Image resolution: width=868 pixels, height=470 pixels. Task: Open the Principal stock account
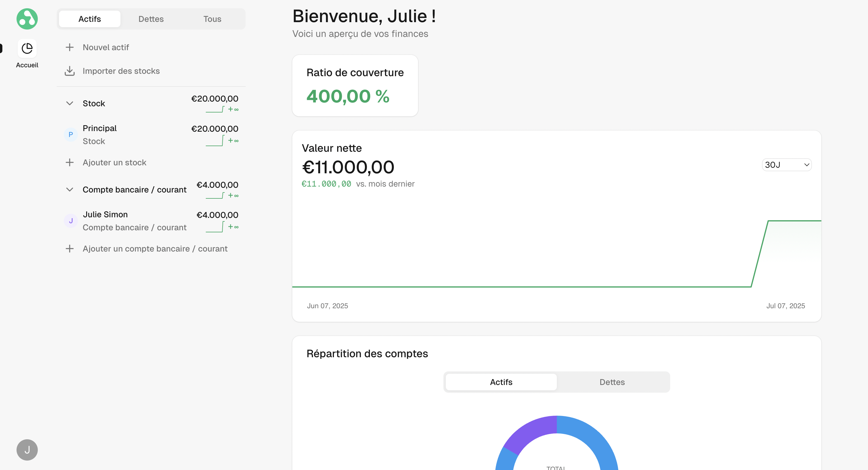click(x=151, y=135)
